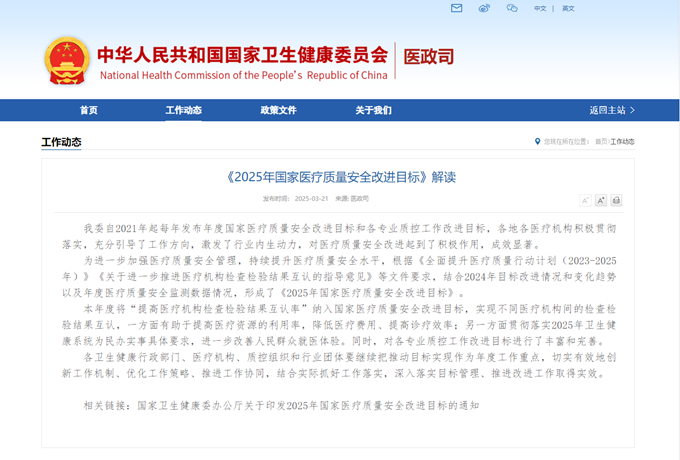
Task: Click 首页 in the breadcrumb trail
Action: (x=601, y=141)
